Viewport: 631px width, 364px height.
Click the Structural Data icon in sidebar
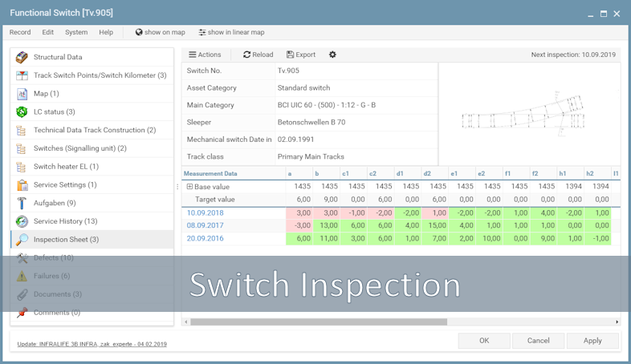22,58
